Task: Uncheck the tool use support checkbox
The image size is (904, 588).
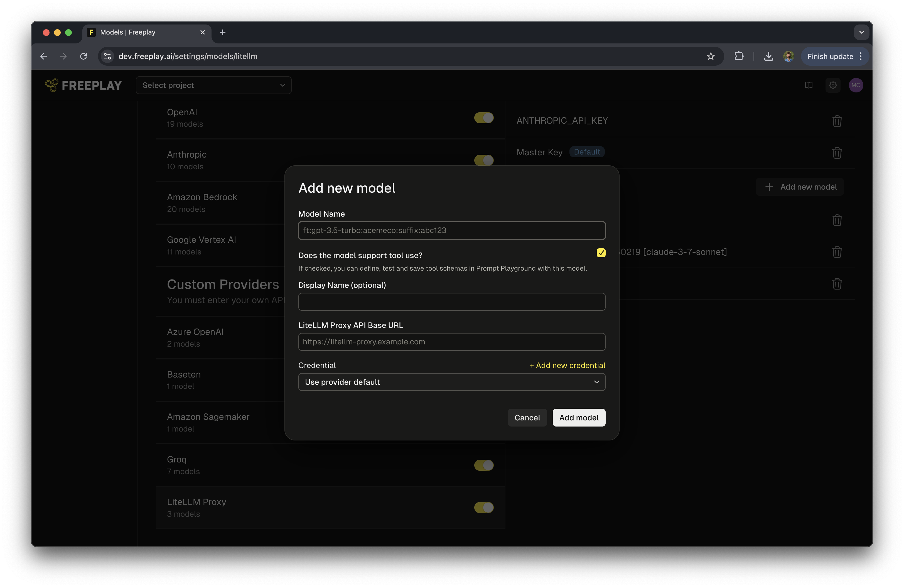Action: pos(601,253)
